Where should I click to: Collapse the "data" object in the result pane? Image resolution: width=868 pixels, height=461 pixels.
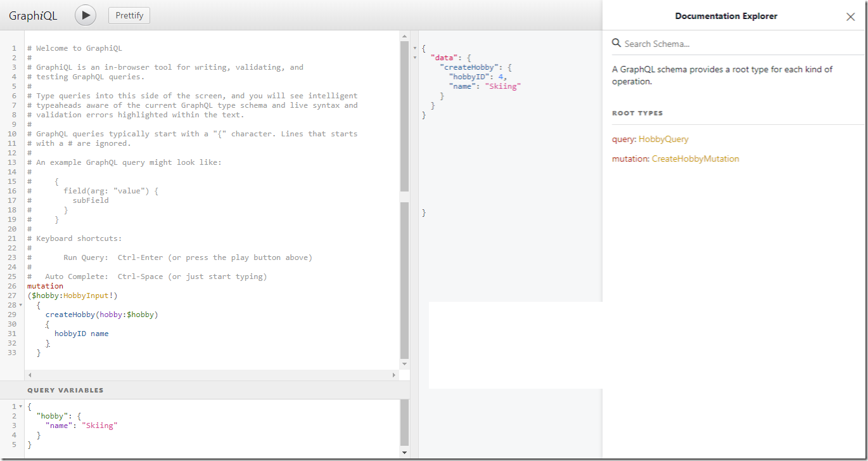[x=415, y=58]
